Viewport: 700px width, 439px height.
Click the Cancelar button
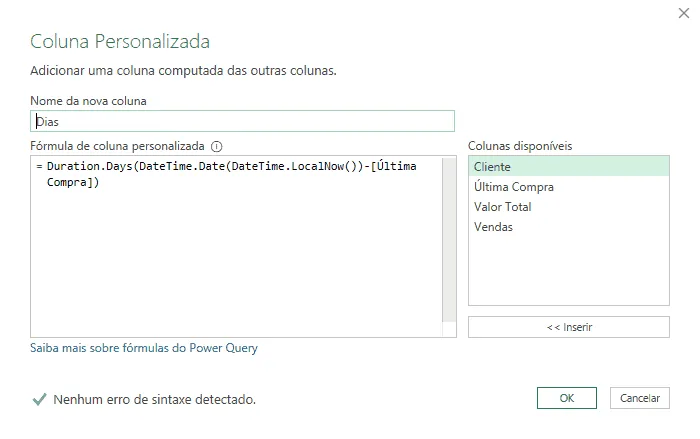[x=640, y=398]
